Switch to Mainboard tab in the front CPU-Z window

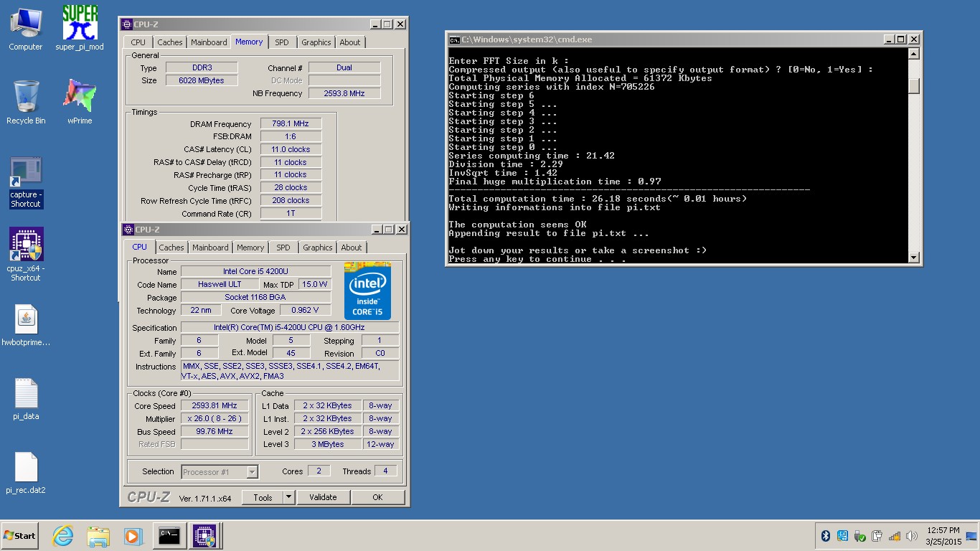[210, 248]
